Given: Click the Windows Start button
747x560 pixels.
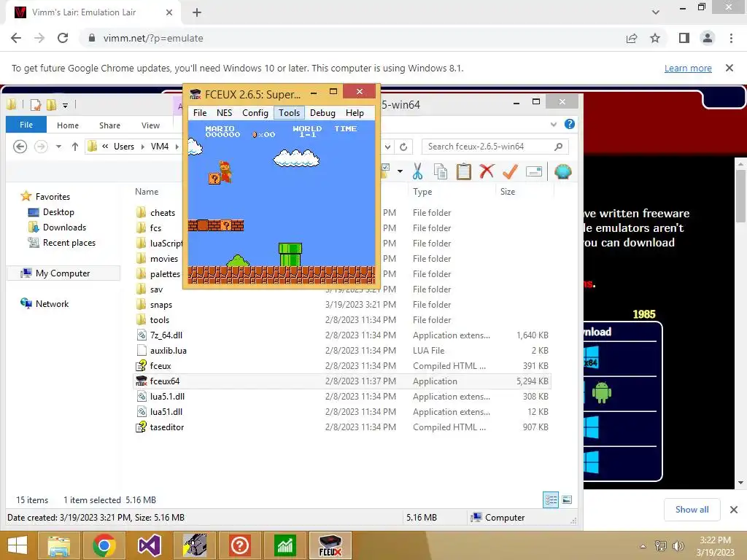Looking at the screenshot, I should point(18,545).
